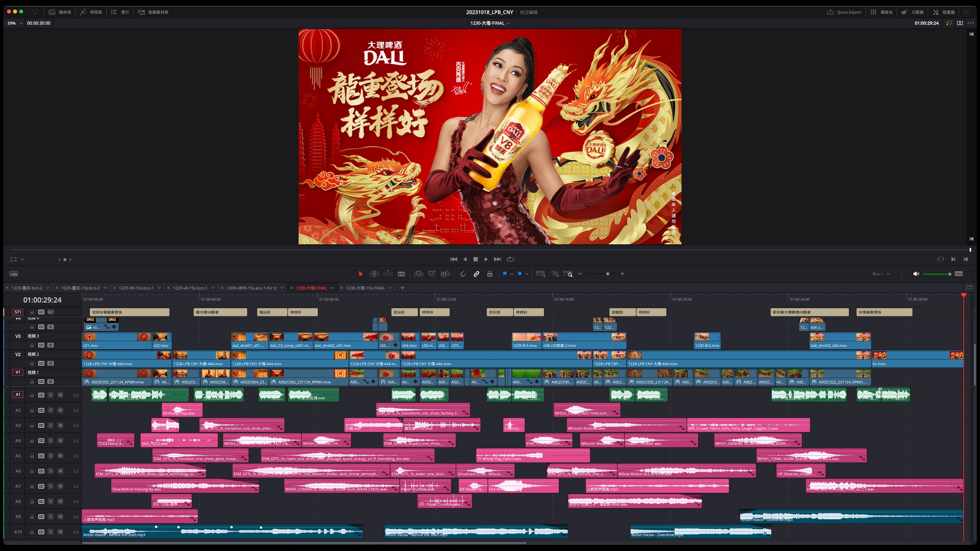The height and width of the screenshot is (551, 980).
Task: Click the Replace Clip tool icon
Action: (446, 274)
